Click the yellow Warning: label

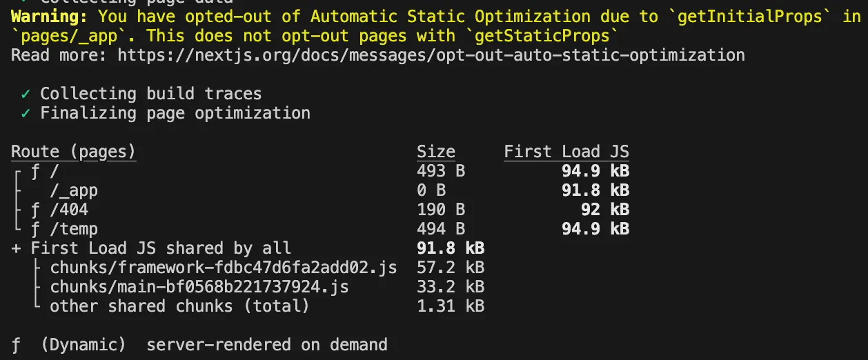click(50, 17)
